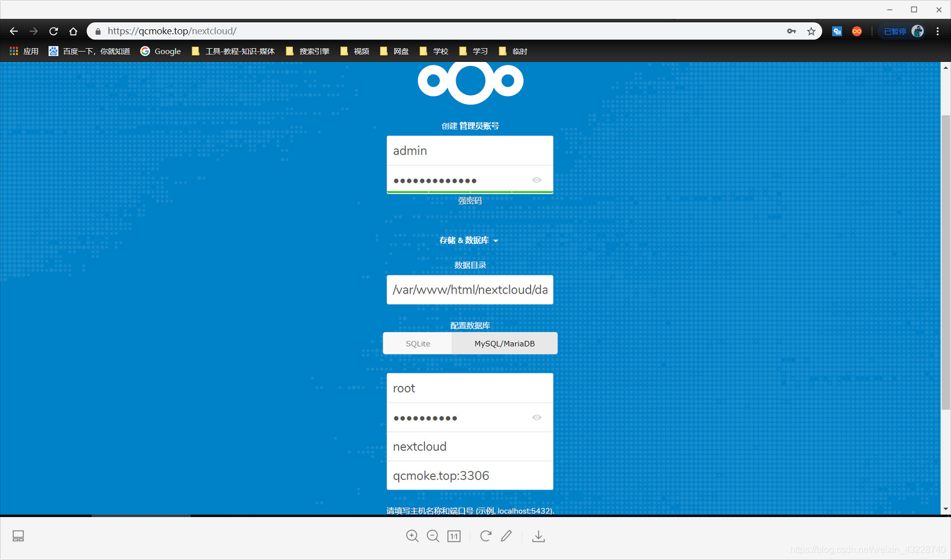
Task: Zoom out using the magnifier minus icon
Action: pyautogui.click(x=433, y=536)
